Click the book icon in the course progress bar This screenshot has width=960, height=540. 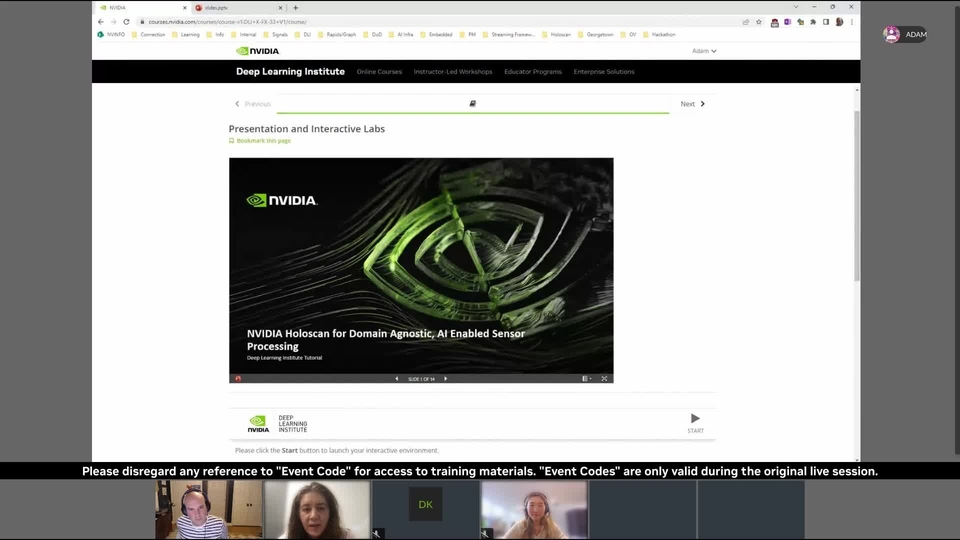click(473, 104)
